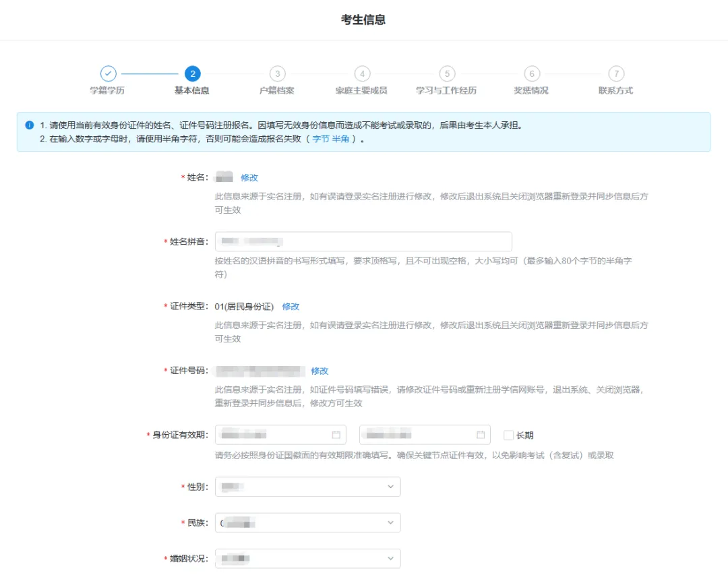Open step 4 circle 家庭主要成员
The height and width of the screenshot is (579, 728).
(x=362, y=73)
